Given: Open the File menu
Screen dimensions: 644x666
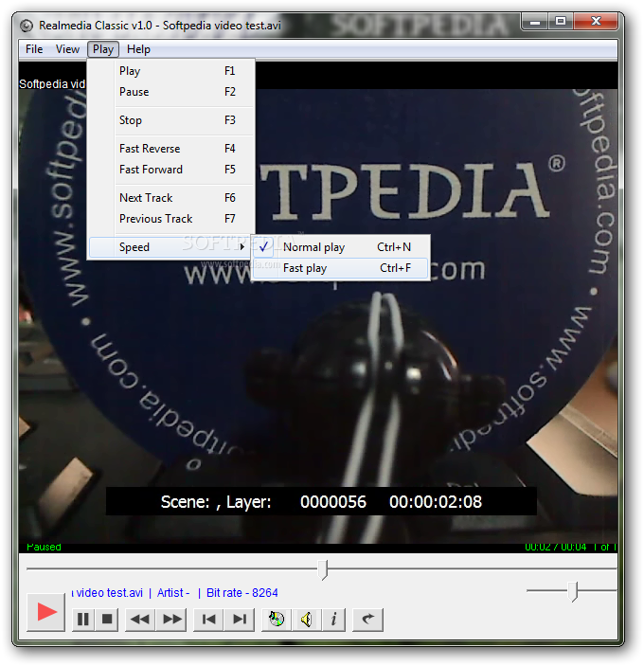Looking at the screenshot, I should tap(34, 49).
